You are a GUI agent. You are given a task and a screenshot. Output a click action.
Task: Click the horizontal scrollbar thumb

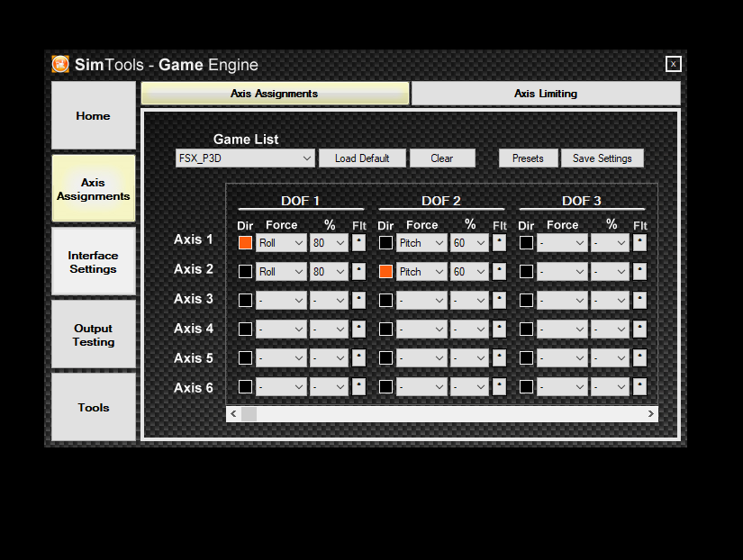pyautogui.click(x=249, y=413)
